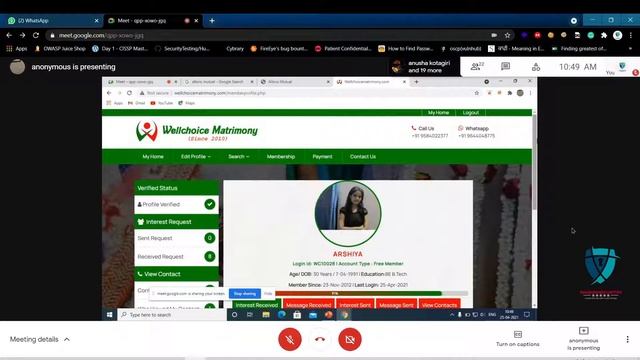Open anonymous is presenting control
640x360 pixels.
[583, 339]
